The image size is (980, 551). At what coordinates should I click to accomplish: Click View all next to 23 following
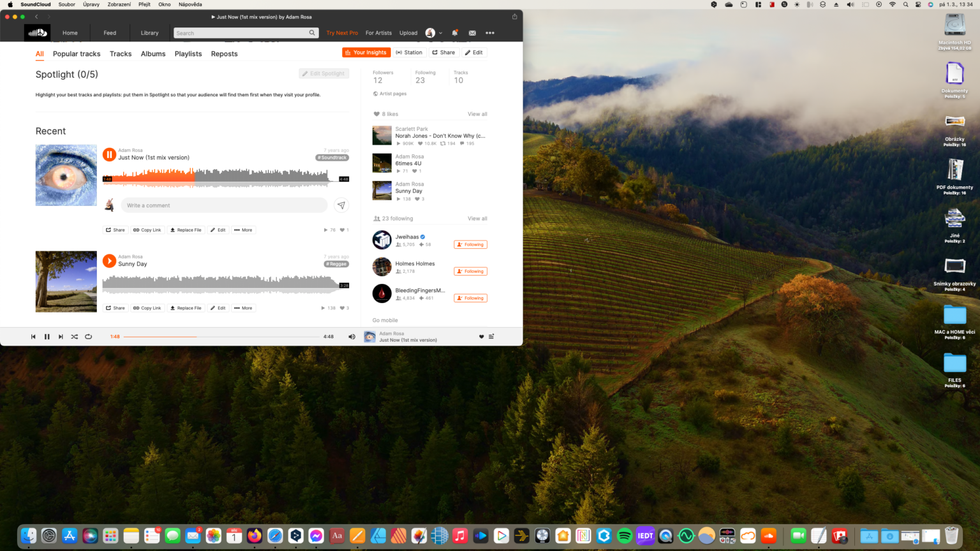(x=477, y=218)
